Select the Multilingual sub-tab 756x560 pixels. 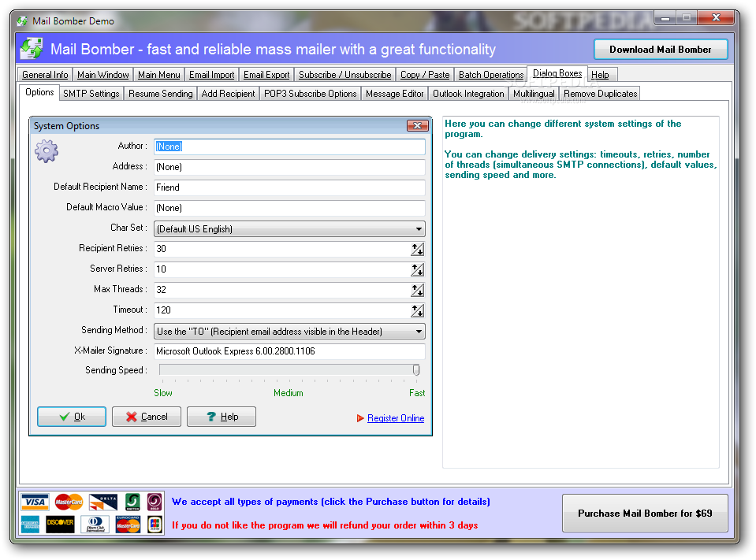tap(534, 94)
